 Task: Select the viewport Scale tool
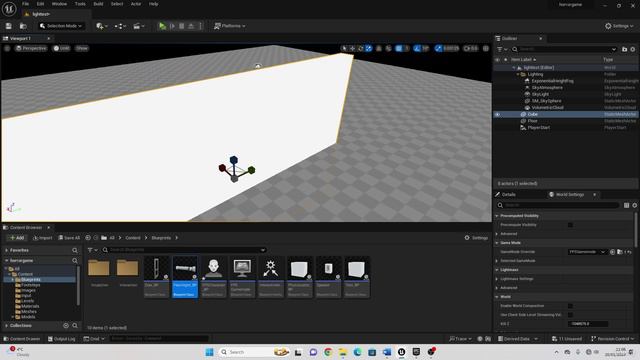(369, 48)
